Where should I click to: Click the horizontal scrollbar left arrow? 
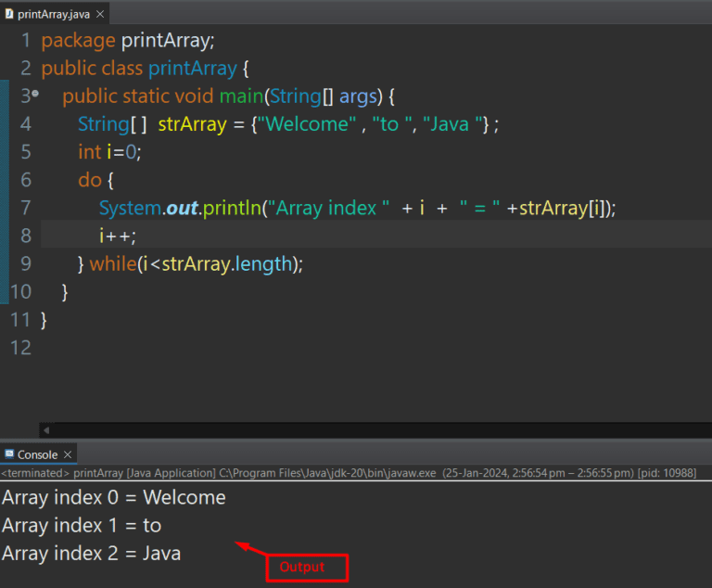coord(44,430)
